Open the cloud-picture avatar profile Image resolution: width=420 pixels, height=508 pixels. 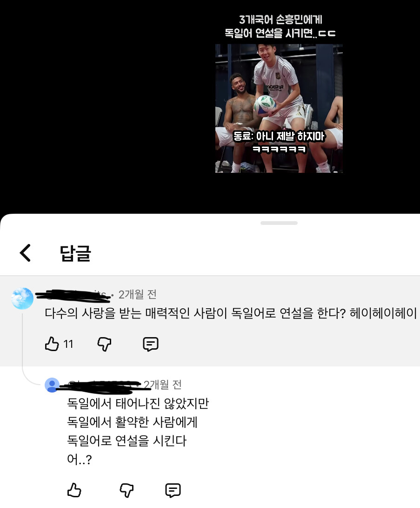pos(22,298)
